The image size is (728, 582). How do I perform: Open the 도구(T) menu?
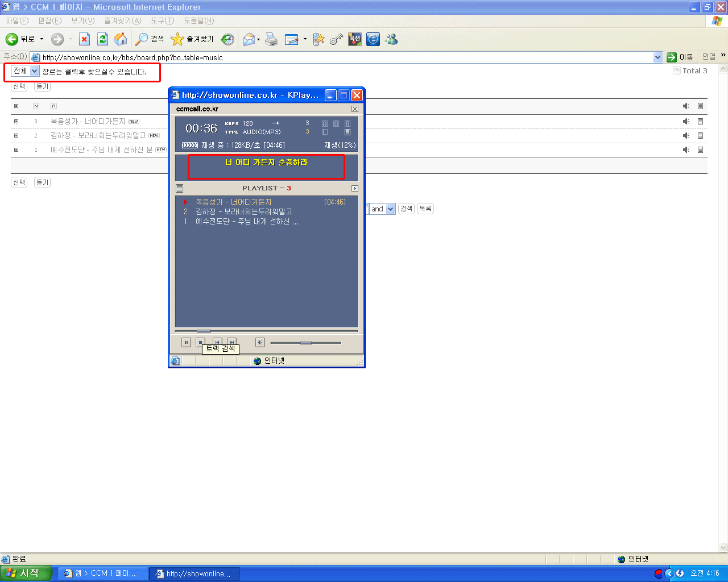pyautogui.click(x=162, y=20)
